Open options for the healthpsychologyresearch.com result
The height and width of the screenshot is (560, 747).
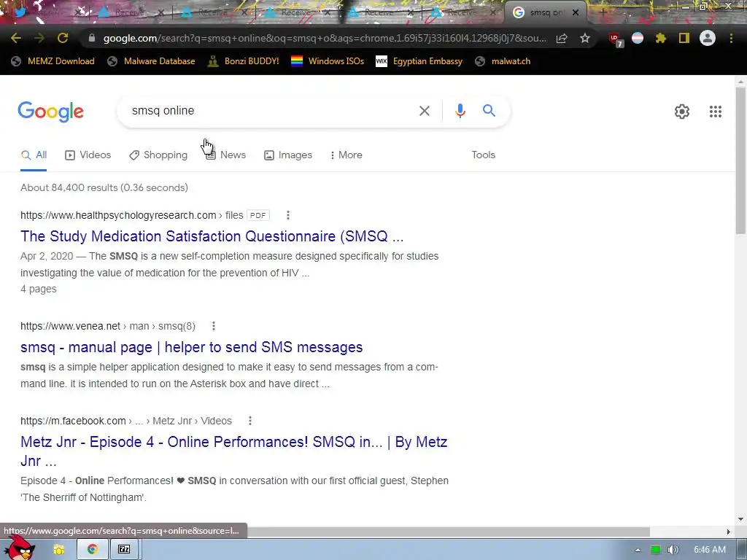[x=287, y=215]
